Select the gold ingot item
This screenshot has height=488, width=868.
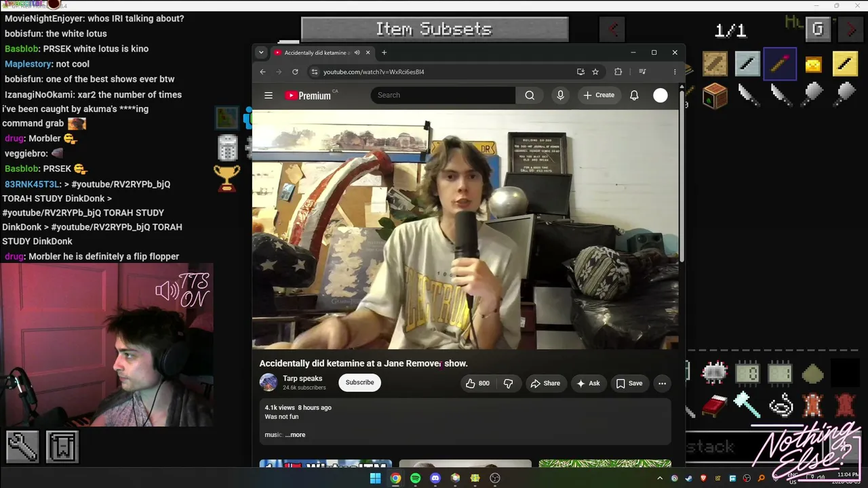tap(812, 64)
